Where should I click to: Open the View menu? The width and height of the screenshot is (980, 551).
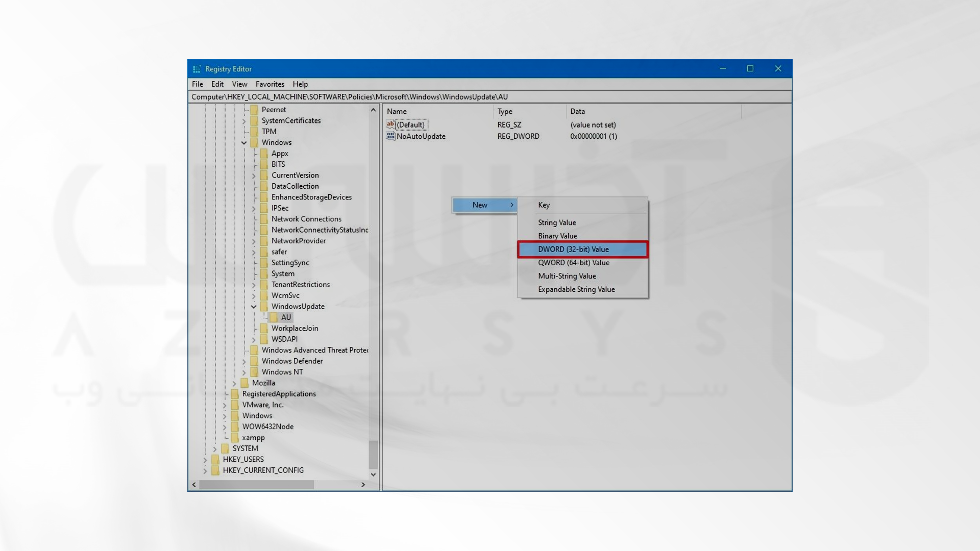[x=239, y=84]
